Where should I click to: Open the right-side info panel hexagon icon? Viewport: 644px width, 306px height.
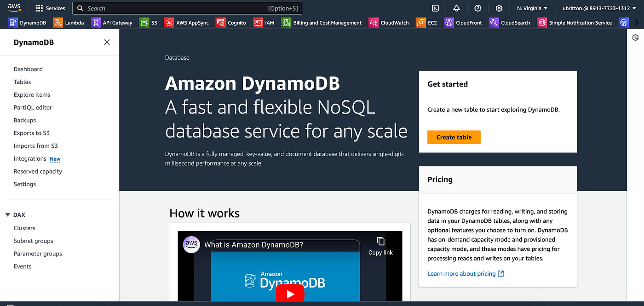click(636, 38)
